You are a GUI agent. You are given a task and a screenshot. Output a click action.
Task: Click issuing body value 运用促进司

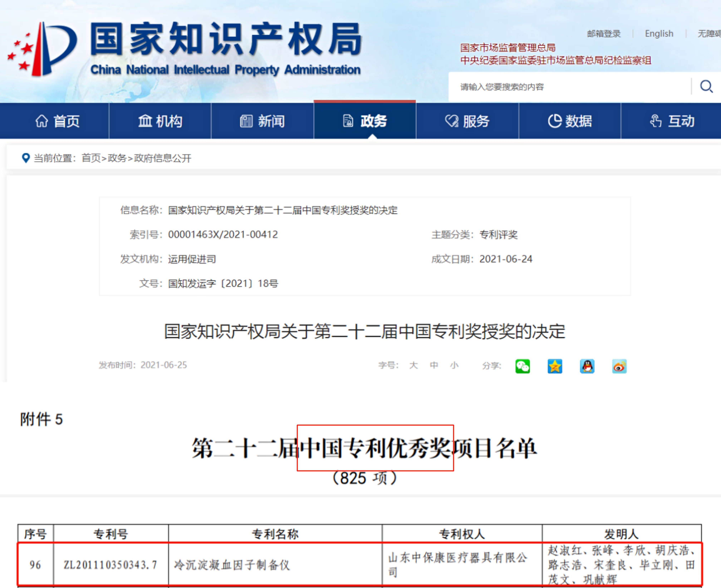[192, 259]
